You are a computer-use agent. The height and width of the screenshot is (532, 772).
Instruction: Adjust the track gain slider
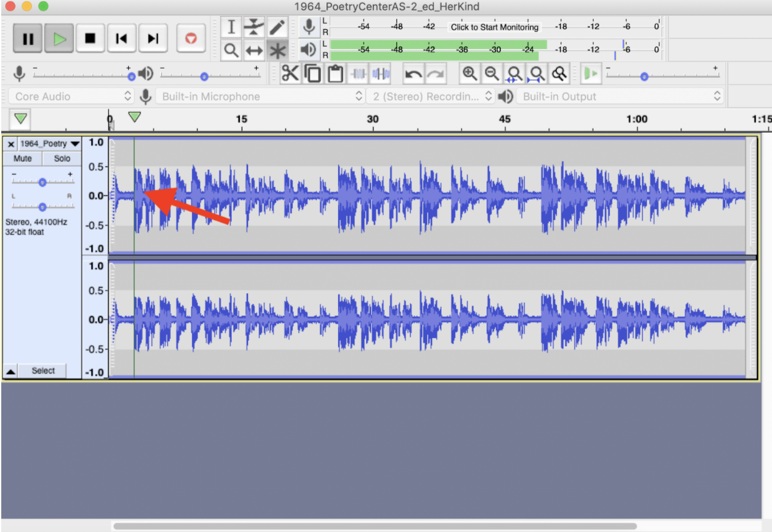42,182
